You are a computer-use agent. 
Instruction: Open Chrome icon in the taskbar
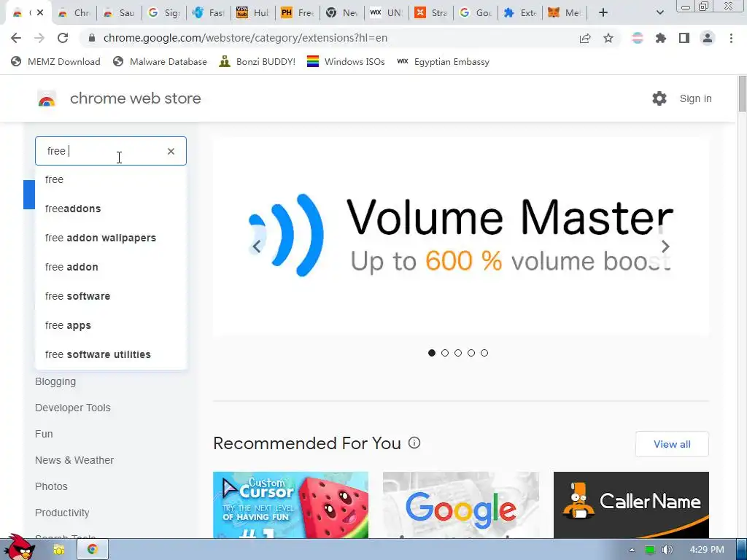click(92, 549)
